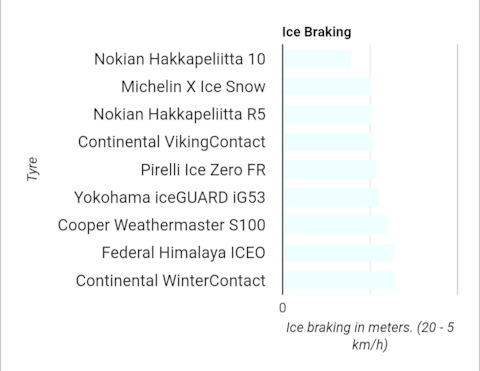Click the Cooper Weathermaster S100 bar

(336, 225)
